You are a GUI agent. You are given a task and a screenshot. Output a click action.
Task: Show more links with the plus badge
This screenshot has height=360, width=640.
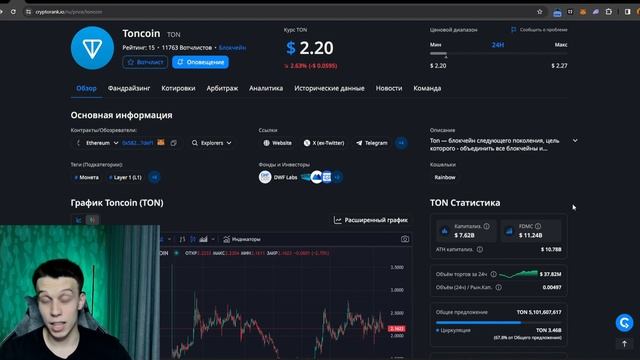(x=401, y=143)
